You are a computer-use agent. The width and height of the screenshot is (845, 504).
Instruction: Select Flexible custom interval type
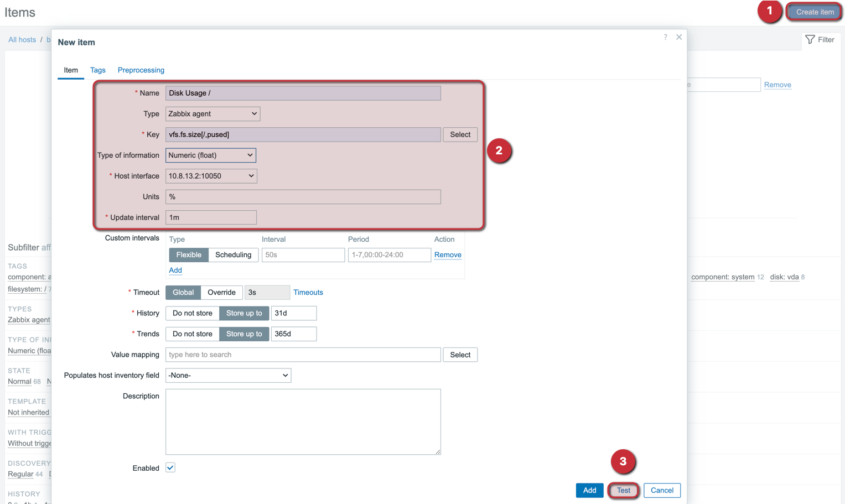coord(189,255)
